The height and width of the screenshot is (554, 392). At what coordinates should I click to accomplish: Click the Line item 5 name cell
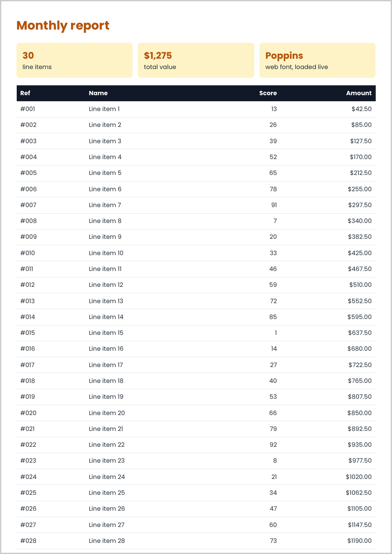[x=105, y=173]
